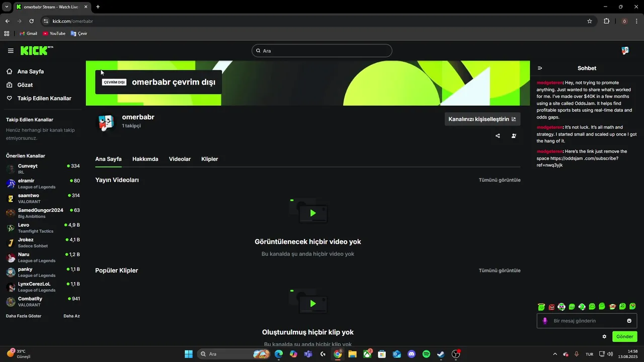Open the Windows Start menu
644x362 pixels.
(189, 354)
